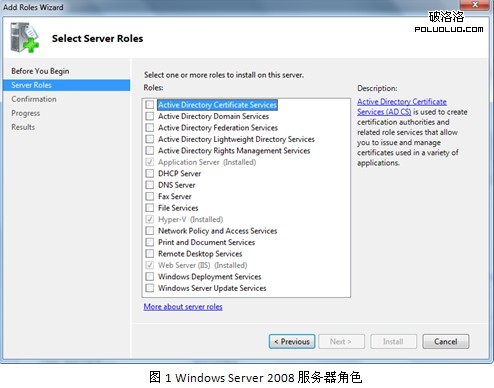This screenshot has height=388, width=494.
Task: Select the Application Server (Installed) row
Action: point(207,162)
